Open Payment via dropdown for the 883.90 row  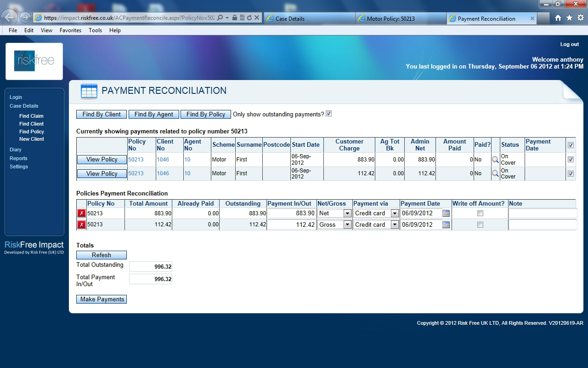click(x=376, y=213)
